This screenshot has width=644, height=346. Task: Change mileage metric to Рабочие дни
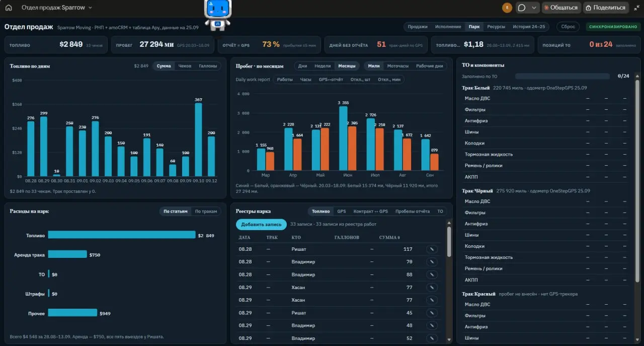tap(430, 66)
